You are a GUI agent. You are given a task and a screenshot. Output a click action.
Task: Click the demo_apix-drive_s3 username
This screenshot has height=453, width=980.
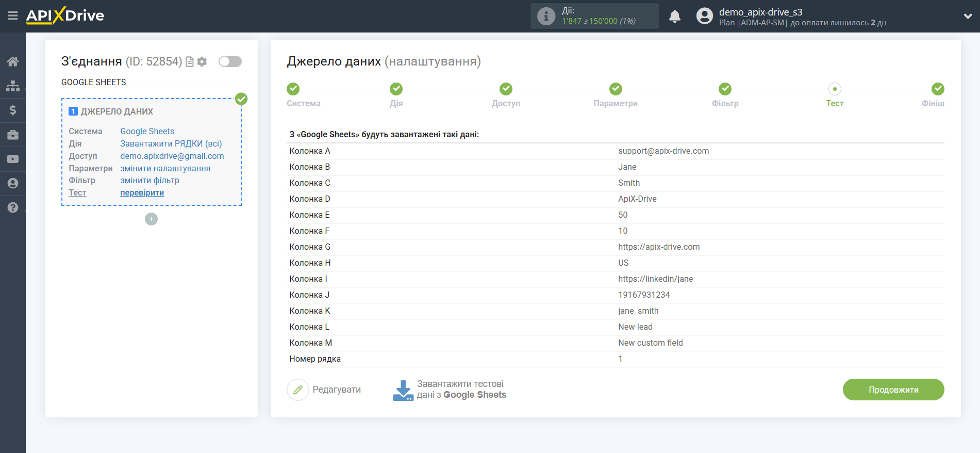760,12
